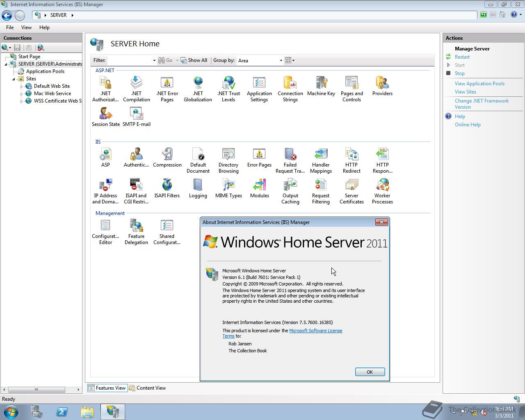
Task: Open .NET Globalization feature
Action: click(198, 89)
